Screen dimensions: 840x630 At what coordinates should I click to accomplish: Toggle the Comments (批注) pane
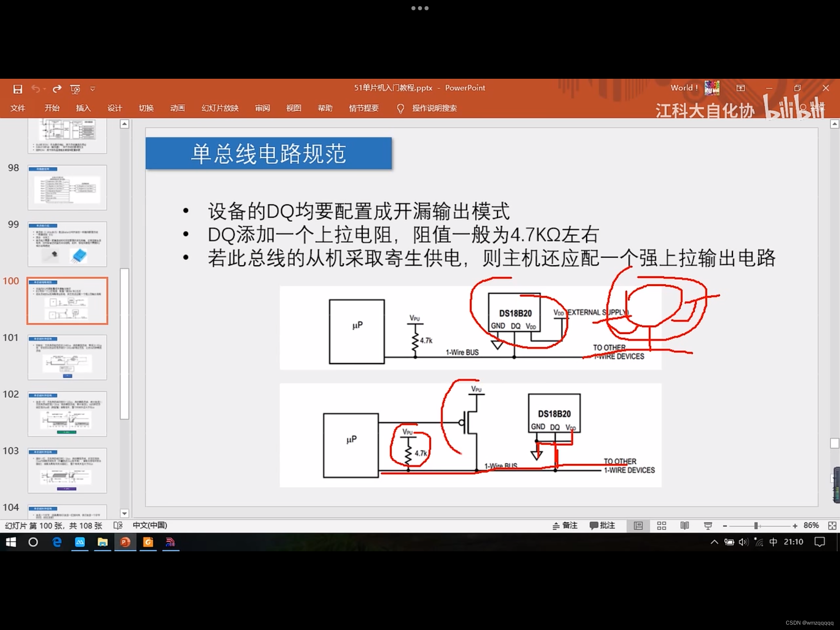coord(602,525)
